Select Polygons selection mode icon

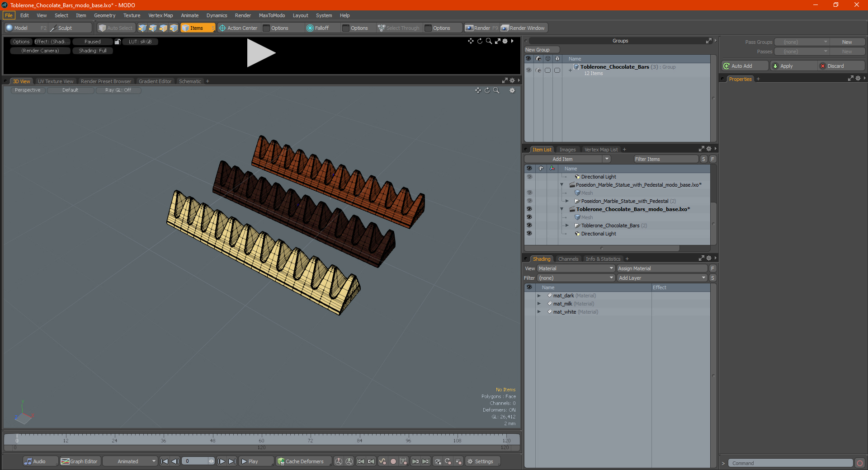163,28
